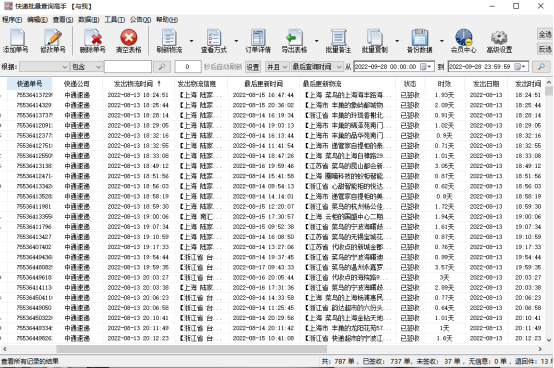Open the start date calendar dropdown
This screenshot has width=554, height=368.
pyautogui.click(x=426, y=66)
